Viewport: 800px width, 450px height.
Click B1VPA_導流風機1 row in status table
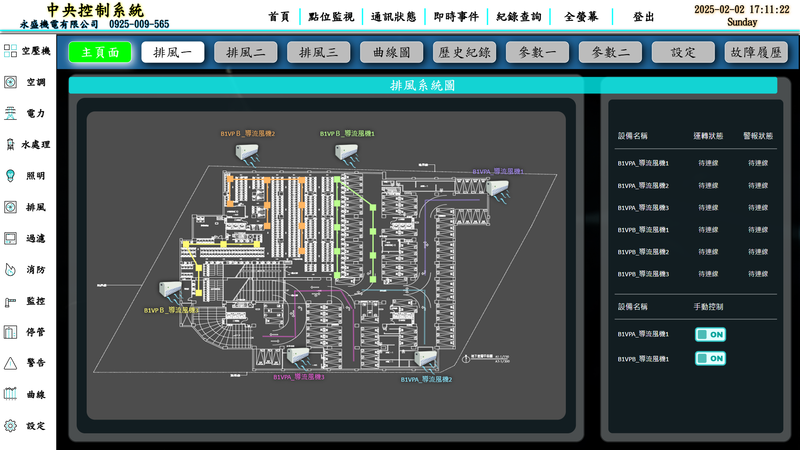(x=695, y=163)
